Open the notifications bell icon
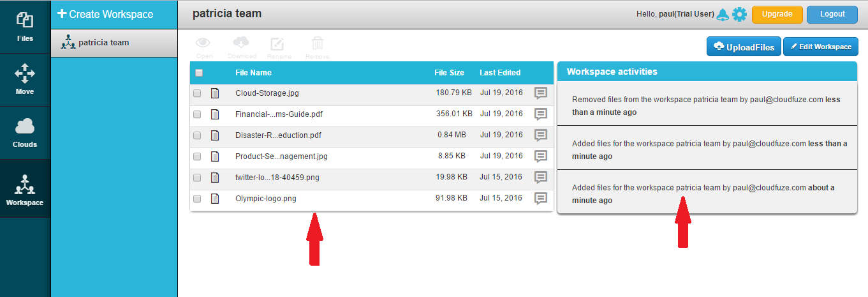The height and width of the screenshot is (297, 868). (723, 14)
